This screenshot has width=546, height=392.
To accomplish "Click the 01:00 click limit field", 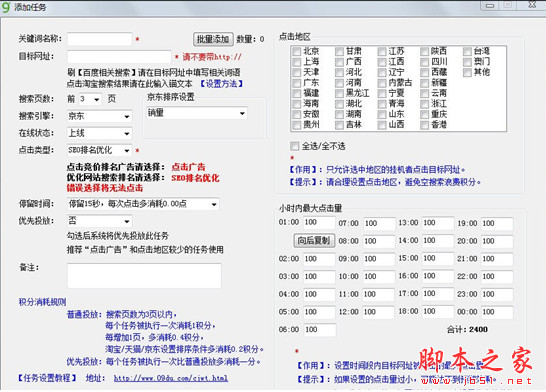I will pos(319,222).
